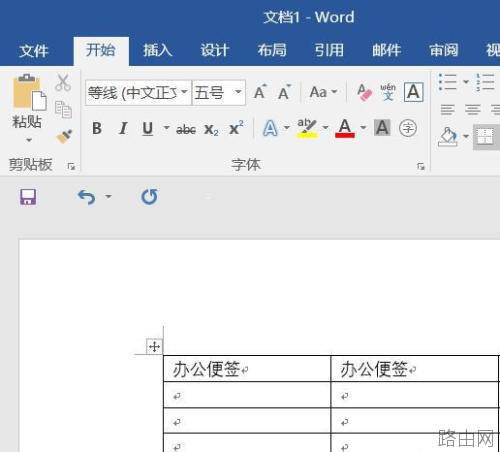Screen dimensions: 500x452
Task: Switch to the 引用 tab
Action: pos(329,50)
